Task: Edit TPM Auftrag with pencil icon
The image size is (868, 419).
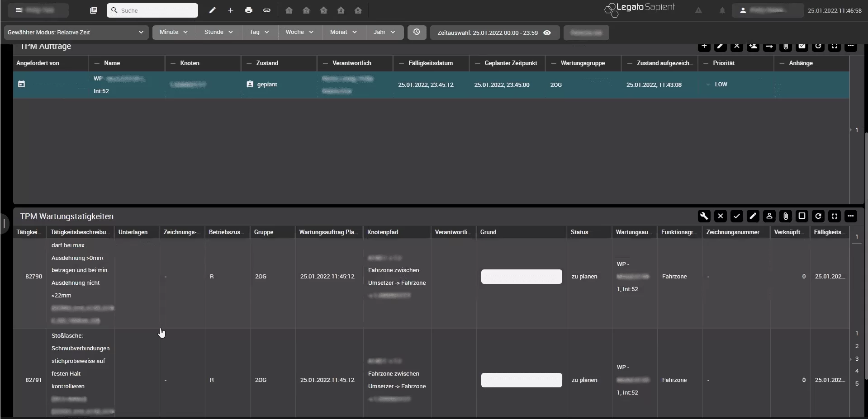Action: [x=721, y=46]
